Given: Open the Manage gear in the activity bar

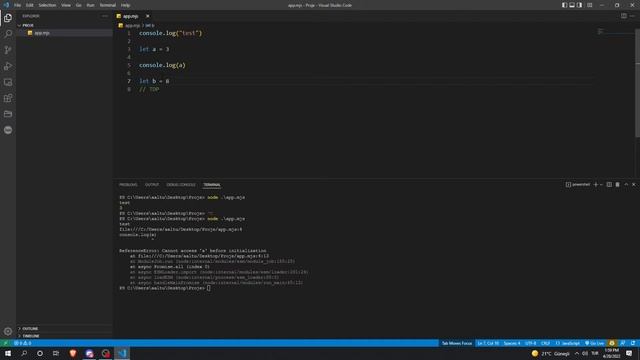Looking at the screenshot, I should (8, 331).
